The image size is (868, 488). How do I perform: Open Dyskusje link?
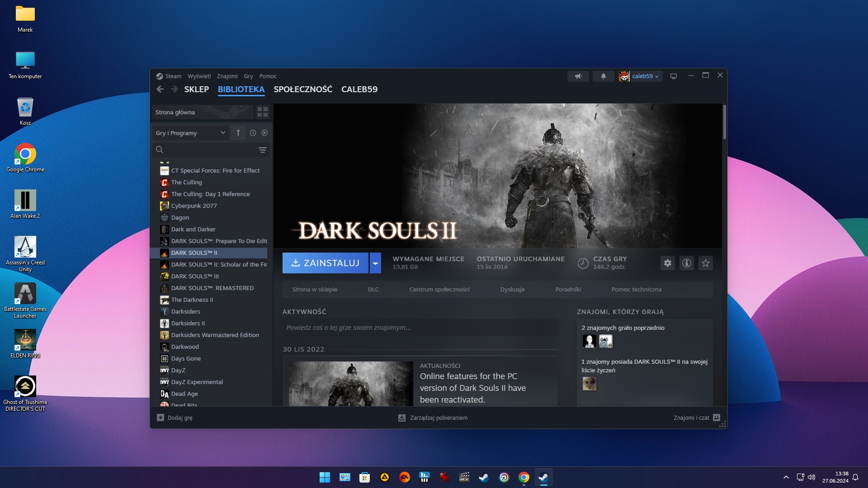512,290
